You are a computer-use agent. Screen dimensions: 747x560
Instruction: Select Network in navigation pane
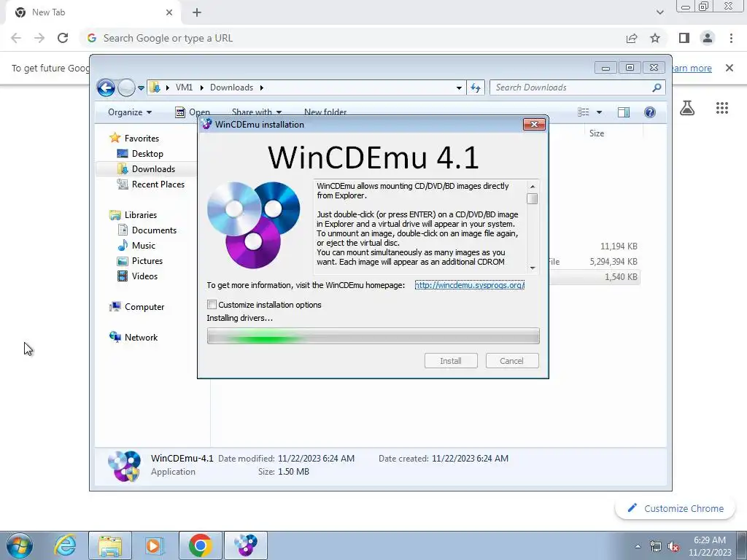[x=141, y=337]
